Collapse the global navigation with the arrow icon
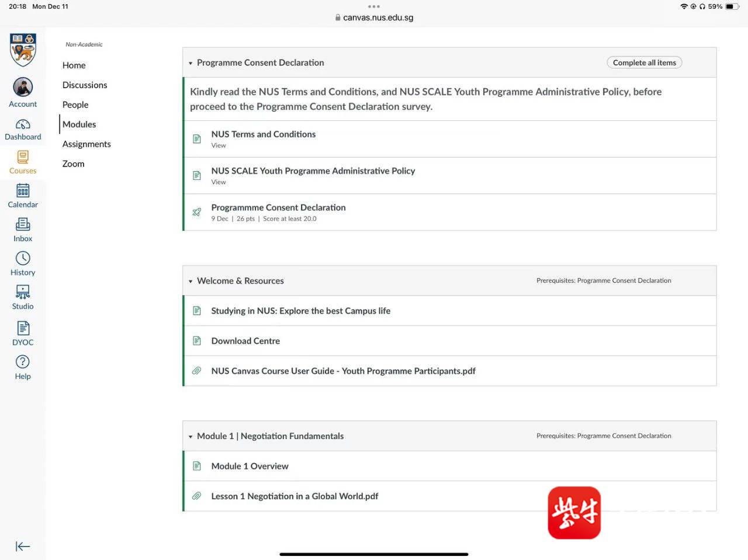This screenshot has width=748, height=560. coord(23,547)
